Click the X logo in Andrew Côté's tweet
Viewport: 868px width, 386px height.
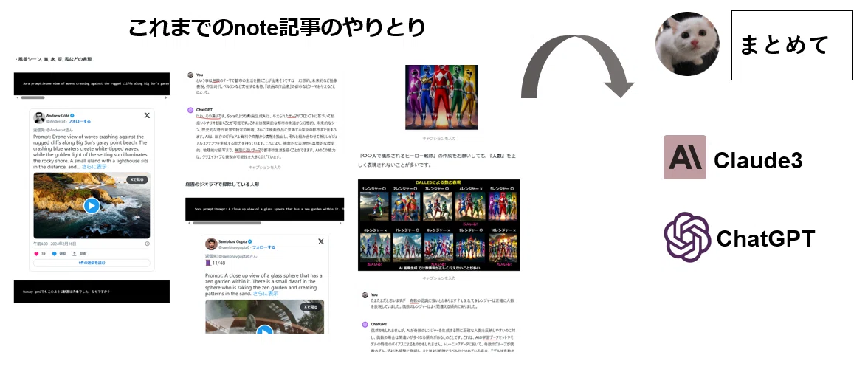[147, 115]
